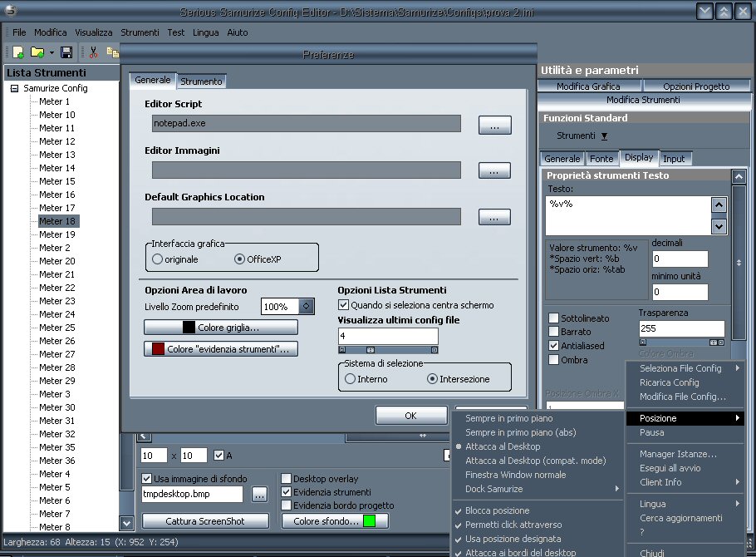Screen dimensions: 756x557
Task: Open the Modifica menu
Action: pos(50,32)
